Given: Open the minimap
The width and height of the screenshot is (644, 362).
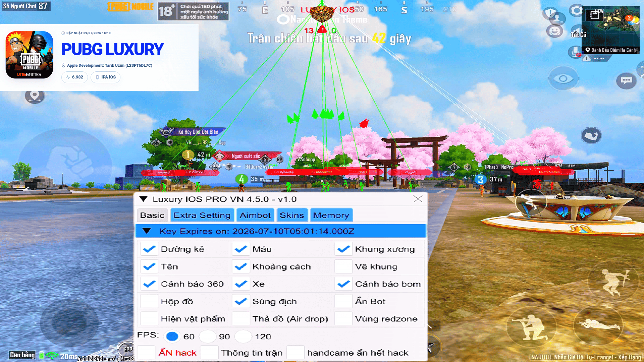Looking at the screenshot, I should (x=610, y=29).
